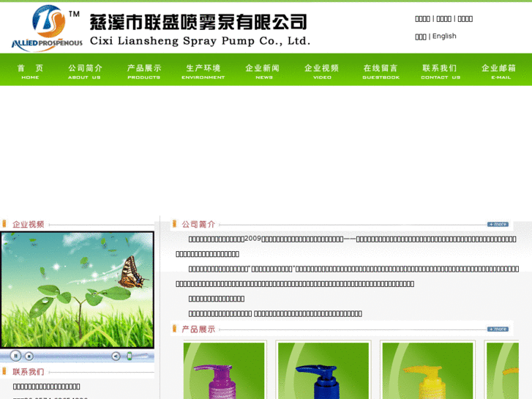
Task: Stop the company video
Action: coord(29,357)
